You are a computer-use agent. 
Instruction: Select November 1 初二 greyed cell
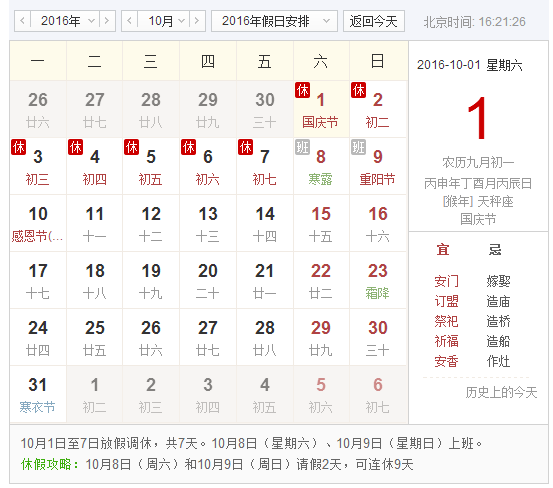coord(95,395)
